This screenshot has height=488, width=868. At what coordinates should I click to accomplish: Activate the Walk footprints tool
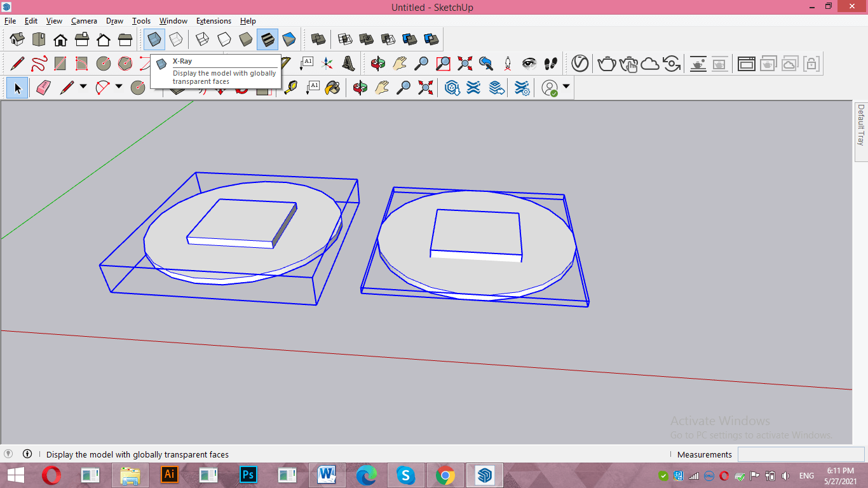tap(551, 64)
